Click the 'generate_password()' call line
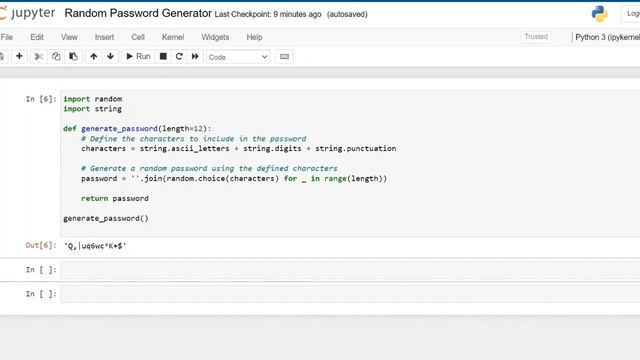 click(106, 218)
